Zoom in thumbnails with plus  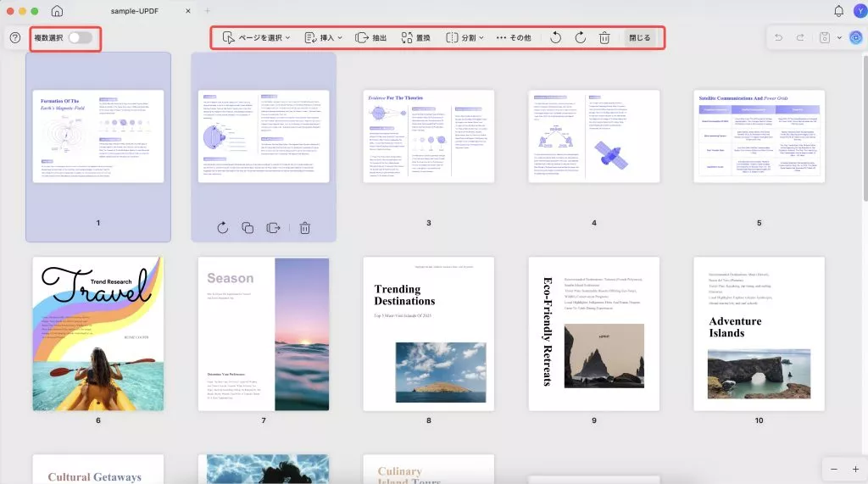(x=855, y=469)
